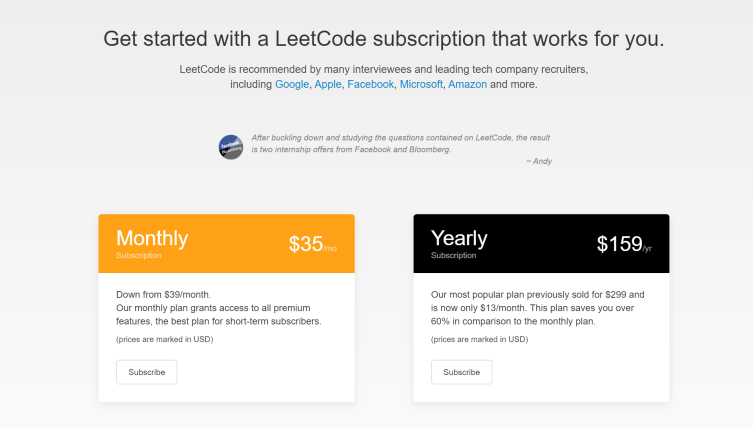753x428 pixels.
Task: Follow the Facebook link
Action: point(370,85)
